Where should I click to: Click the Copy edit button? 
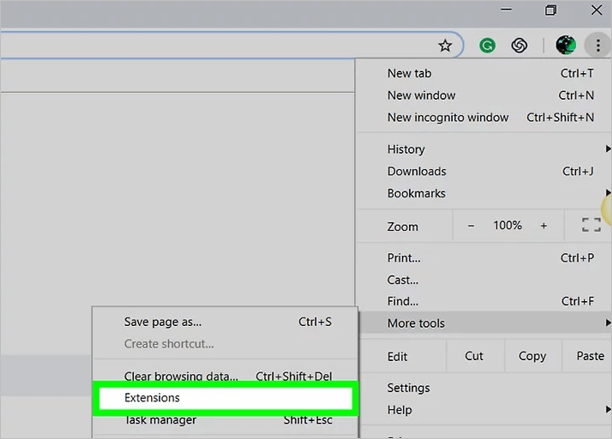(532, 356)
